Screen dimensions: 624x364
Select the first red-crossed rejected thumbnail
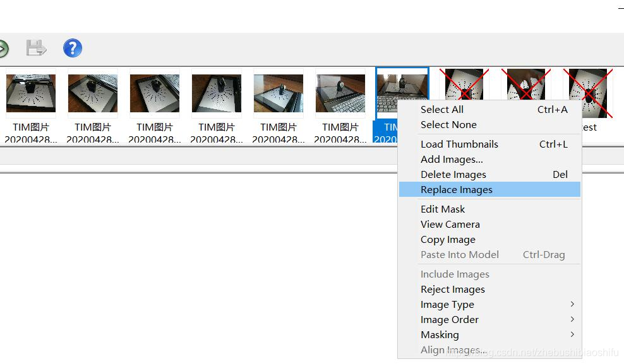[464, 84]
